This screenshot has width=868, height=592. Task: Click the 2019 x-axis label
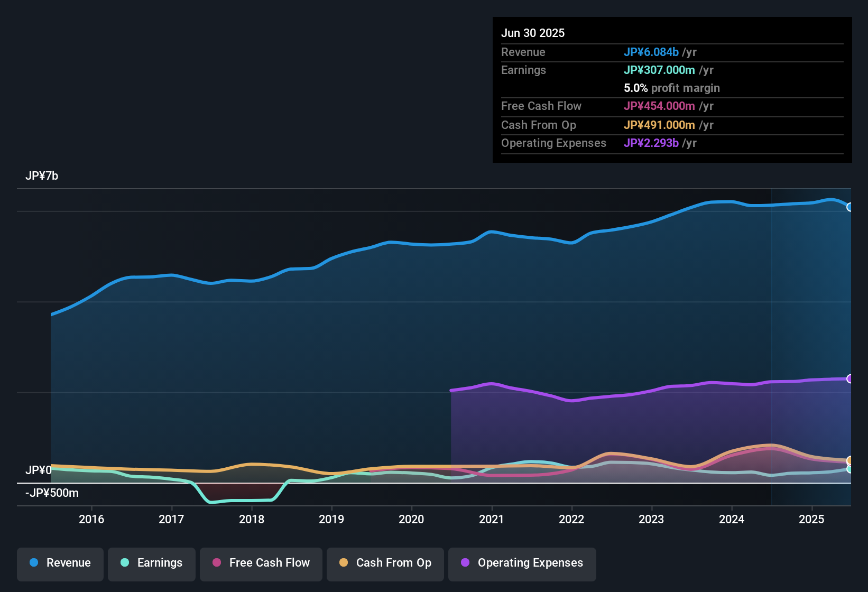click(x=331, y=519)
